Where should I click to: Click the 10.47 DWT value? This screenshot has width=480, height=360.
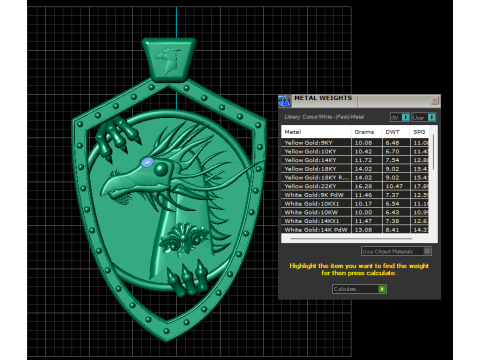[394, 186]
